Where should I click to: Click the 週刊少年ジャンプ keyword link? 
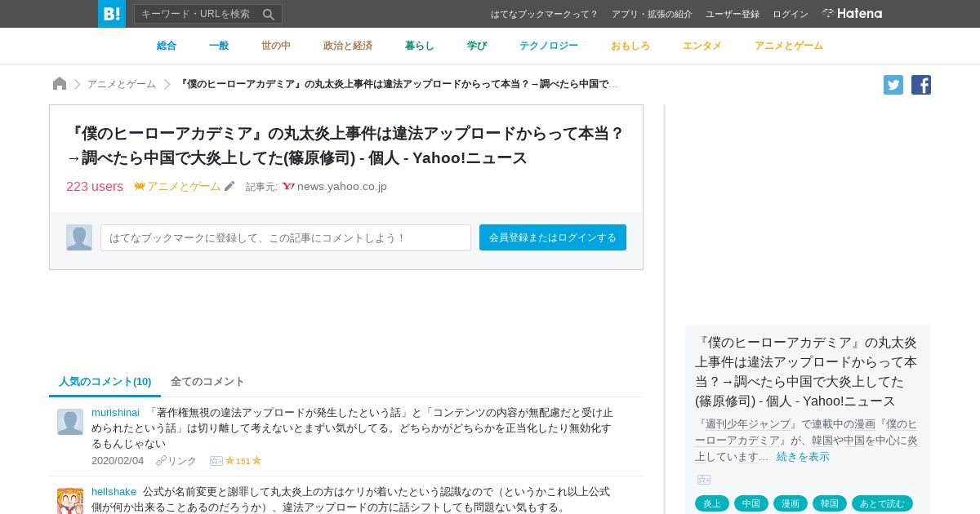pyautogui.click(x=748, y=424)
